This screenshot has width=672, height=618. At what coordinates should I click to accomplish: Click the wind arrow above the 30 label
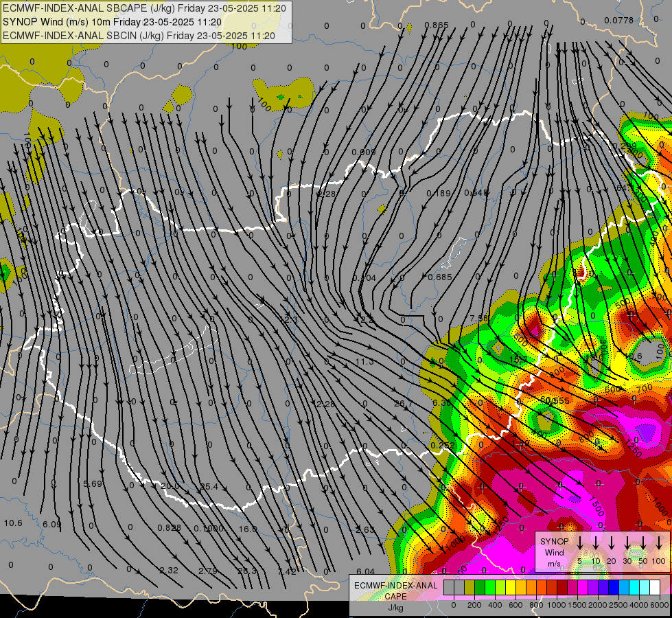627,542
